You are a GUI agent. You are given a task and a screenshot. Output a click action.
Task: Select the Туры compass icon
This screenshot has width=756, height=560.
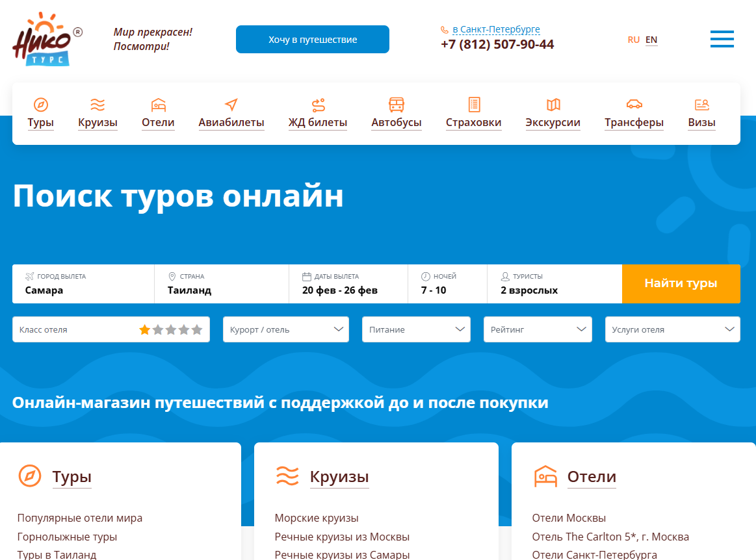tap(40, 103)
